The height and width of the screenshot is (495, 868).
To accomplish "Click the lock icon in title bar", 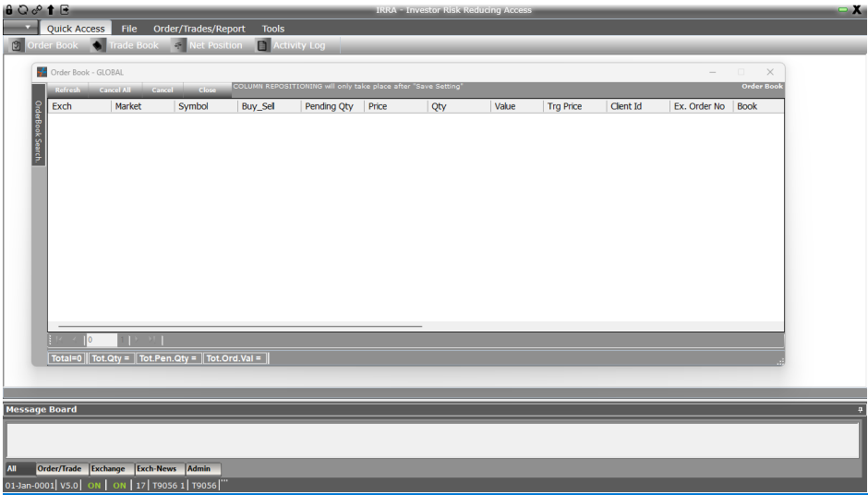I will pos(9,9).
